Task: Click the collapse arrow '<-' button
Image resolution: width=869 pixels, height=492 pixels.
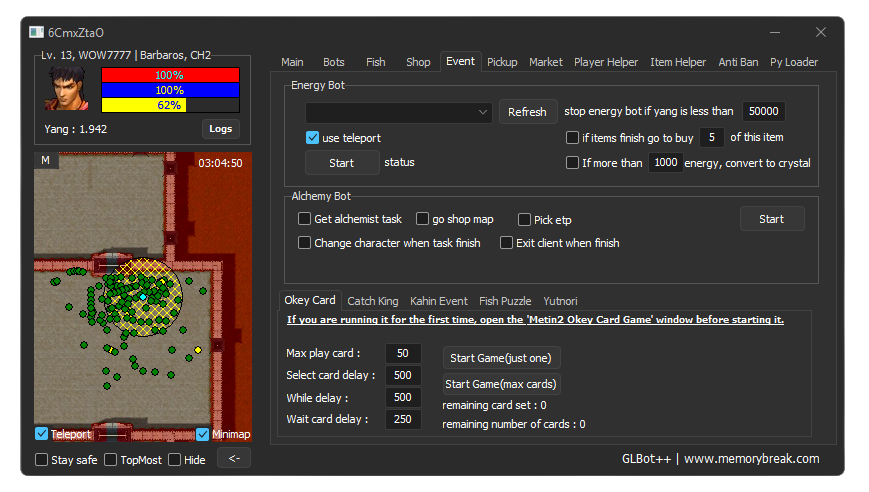Action: click(x=234, y=458)
